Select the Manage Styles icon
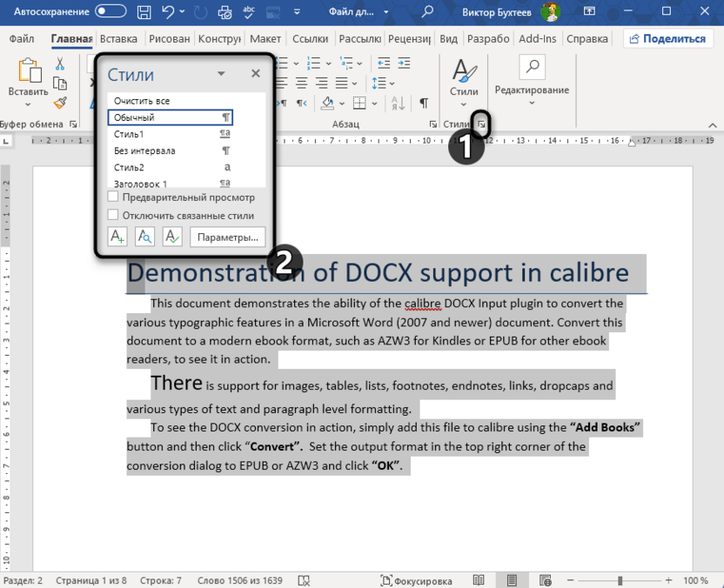724x588 pixels. click(x=171, y=236)
